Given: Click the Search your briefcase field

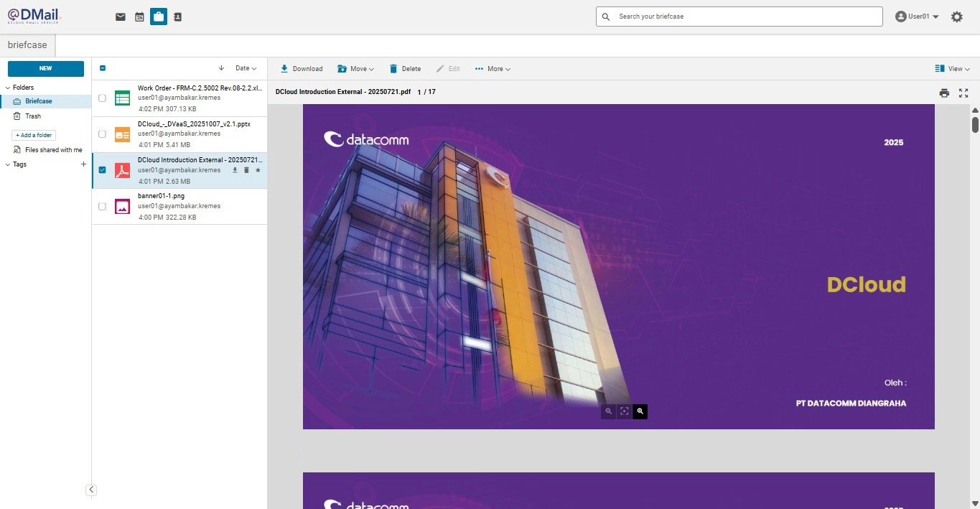Looking at the screenshot, I should pos(739,16).
